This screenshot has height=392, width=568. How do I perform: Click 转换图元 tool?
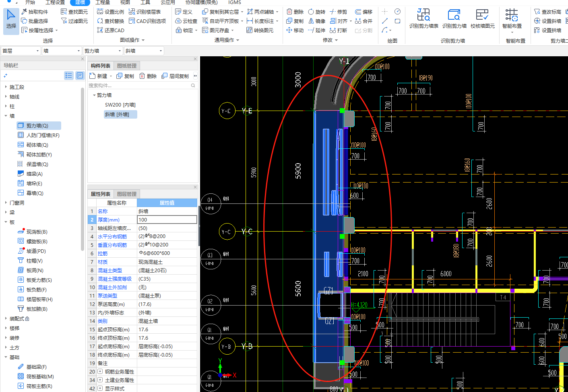(x=260, y=30)
